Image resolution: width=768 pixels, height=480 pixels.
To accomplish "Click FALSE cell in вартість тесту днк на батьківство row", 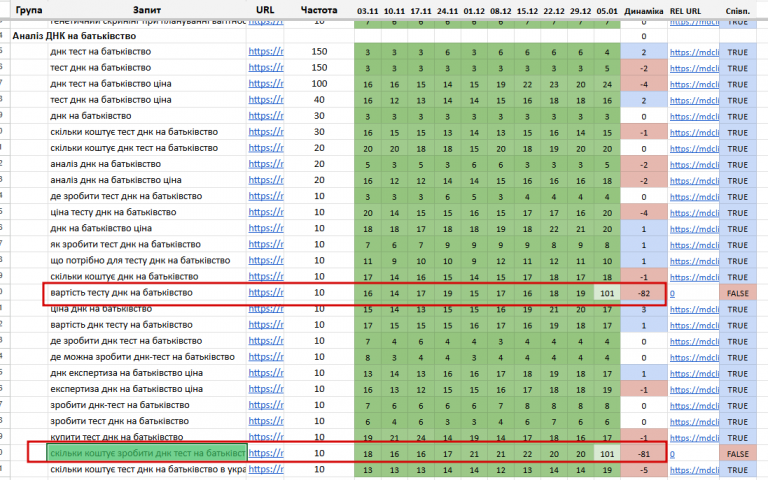I will 738,293.
